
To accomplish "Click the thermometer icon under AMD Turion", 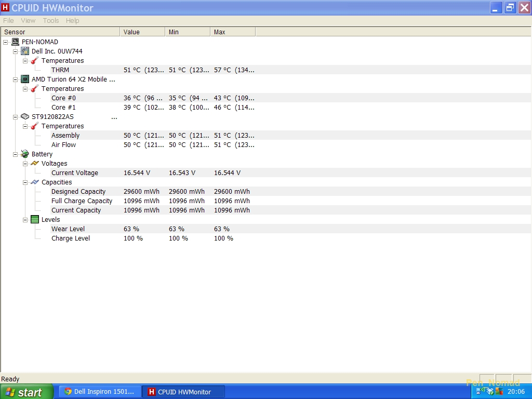I will (x=35, y=88).
